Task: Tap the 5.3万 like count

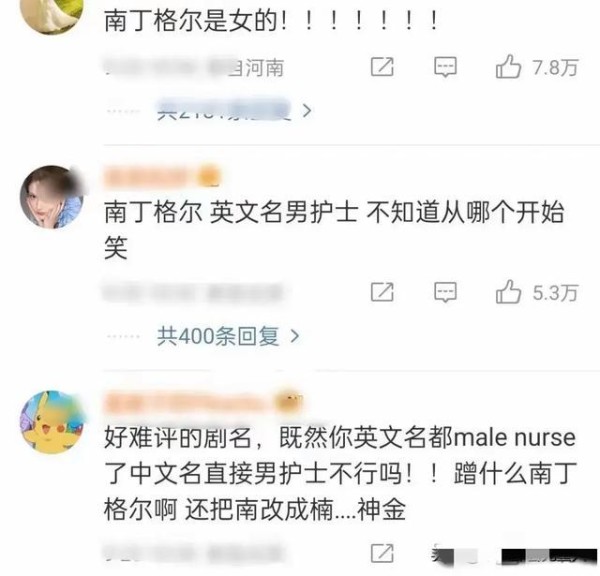Action: tap(555, 293)
